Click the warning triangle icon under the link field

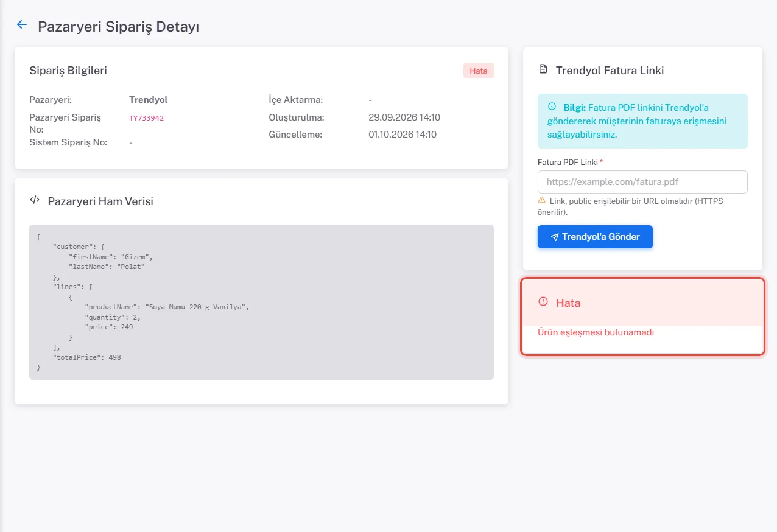pyautogui.click(x=541, y=200)
